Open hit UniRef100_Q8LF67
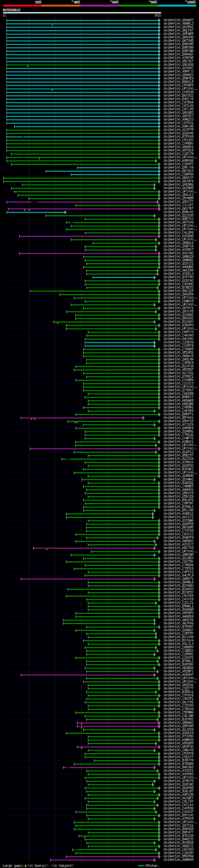This screenshot has height=868, width=199. coord(178,30)
